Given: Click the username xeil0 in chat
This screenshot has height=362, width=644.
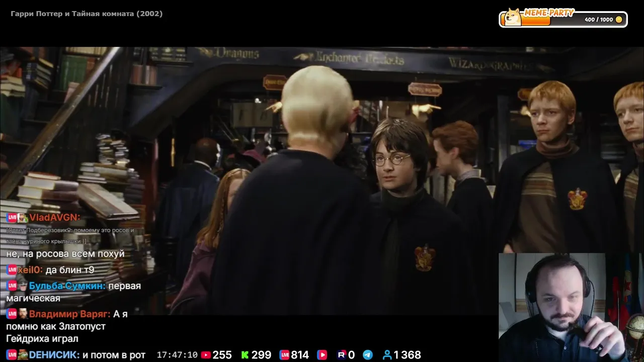Looking at the screenshot, I should click(30, 270).
